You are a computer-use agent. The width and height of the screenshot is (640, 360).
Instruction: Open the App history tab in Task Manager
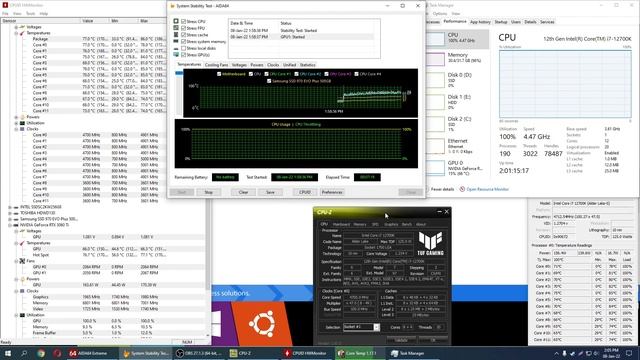pyautogui.click(x=480, y=22)
